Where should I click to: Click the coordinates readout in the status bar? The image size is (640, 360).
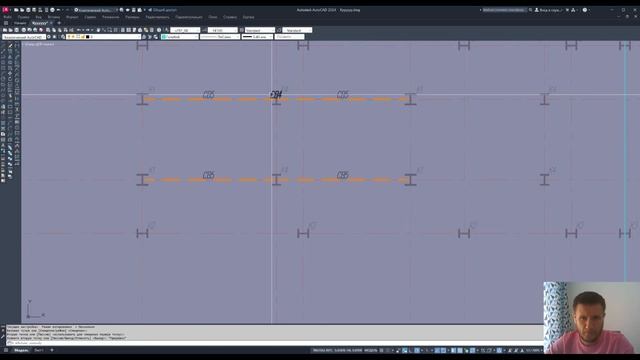(338, 350)
